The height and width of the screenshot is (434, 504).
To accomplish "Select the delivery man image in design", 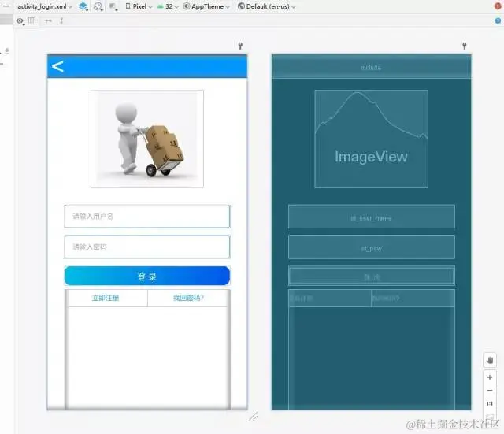I will click(147, 139).
